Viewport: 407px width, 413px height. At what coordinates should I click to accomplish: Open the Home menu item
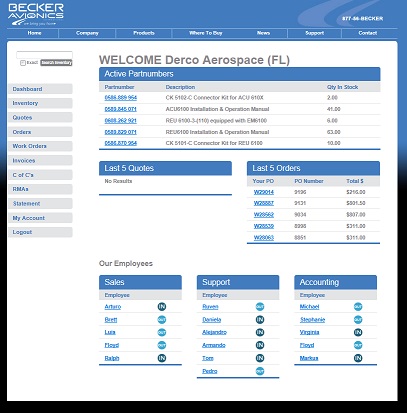[x=34, y=33]
